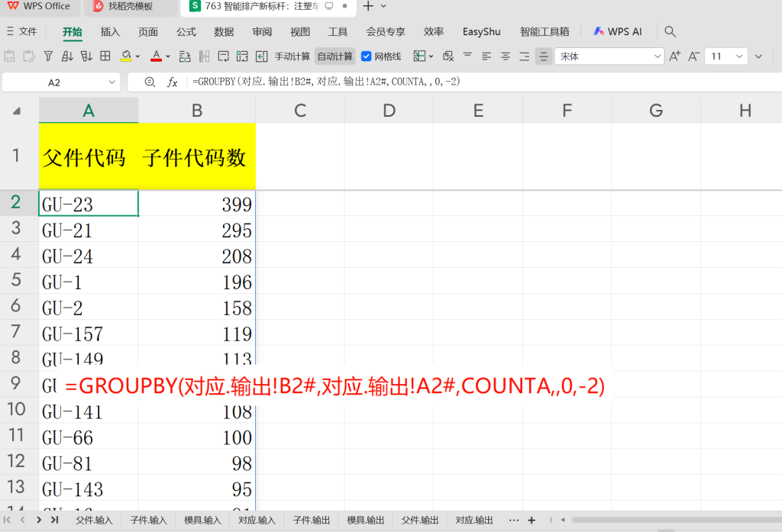Click the align right icon
Image resolution: width=782 pixels, height=532 pixels.
click(524, 56)
